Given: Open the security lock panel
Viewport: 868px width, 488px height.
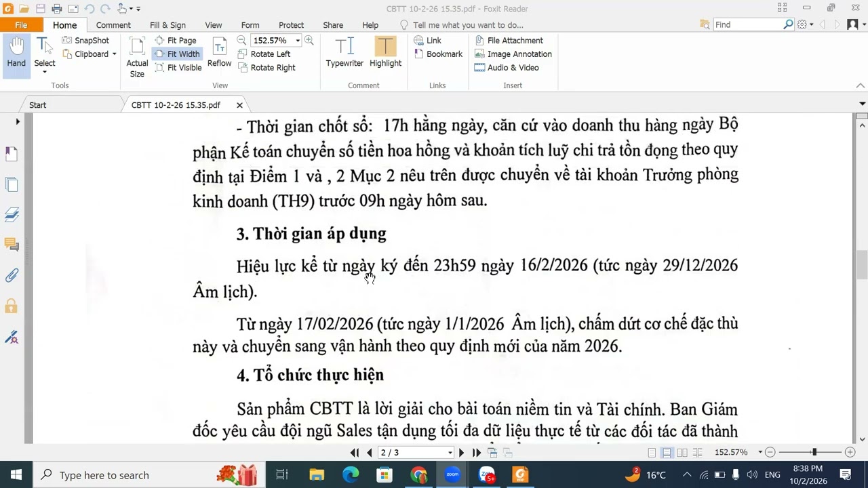Looking at the screenshot, I should click(12, 306).
